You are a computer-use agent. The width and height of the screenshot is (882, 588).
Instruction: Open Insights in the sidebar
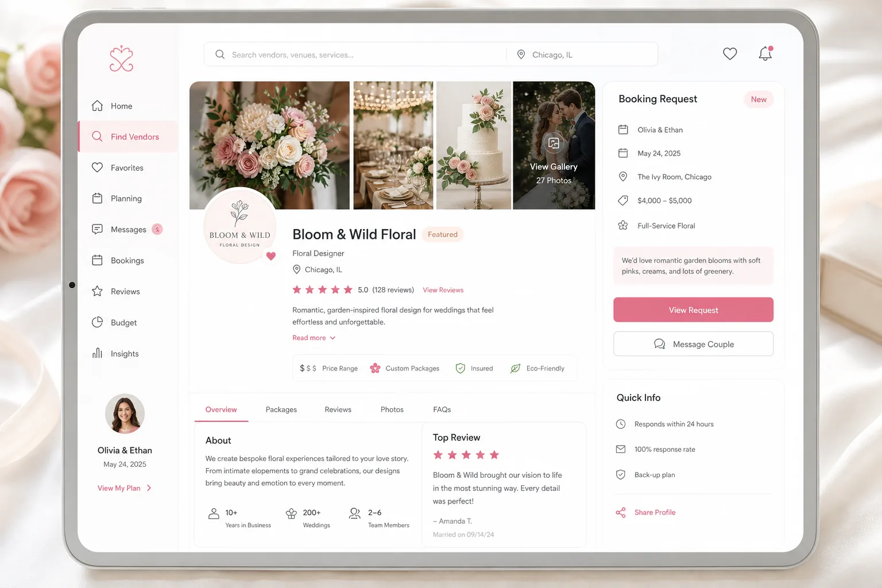click(127, 354)
